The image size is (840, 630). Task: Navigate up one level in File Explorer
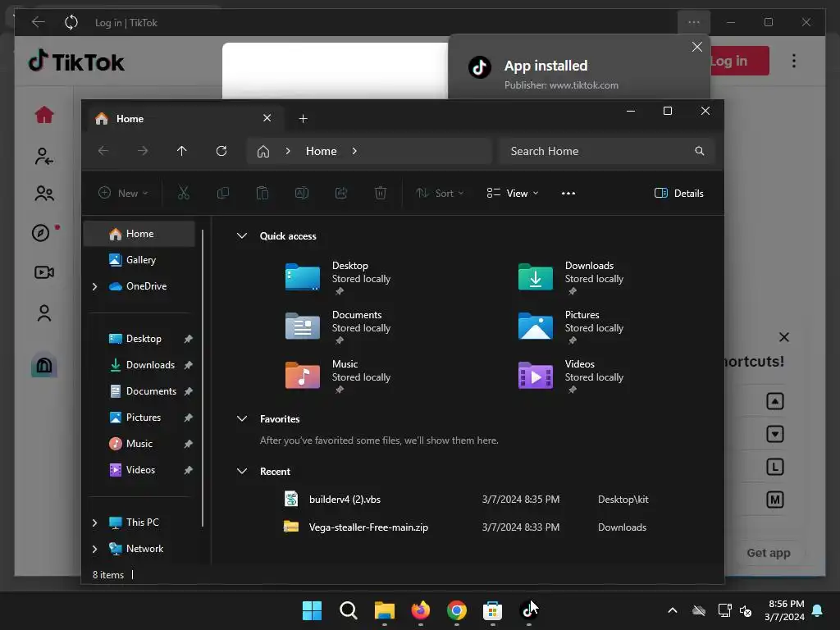(x=181, y=151)
